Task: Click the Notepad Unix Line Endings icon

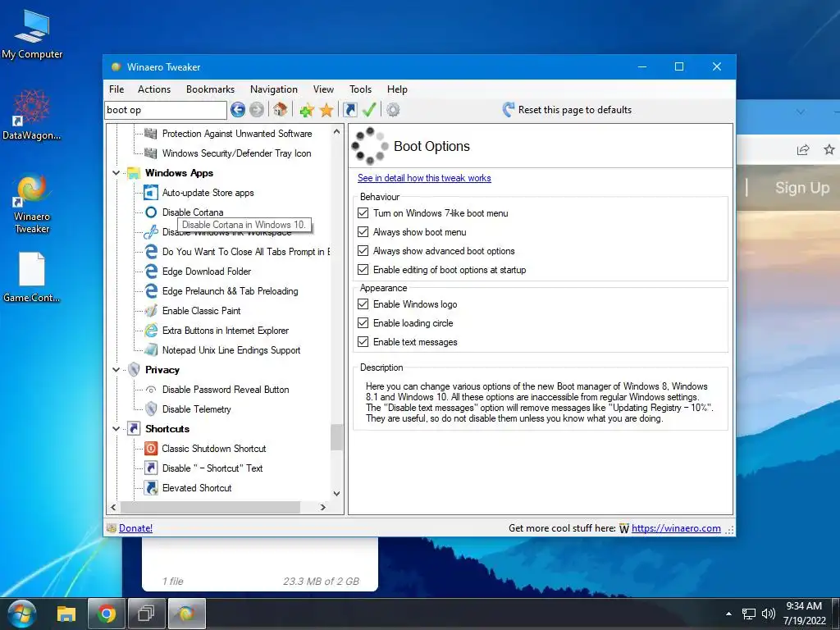Action: 151,349
